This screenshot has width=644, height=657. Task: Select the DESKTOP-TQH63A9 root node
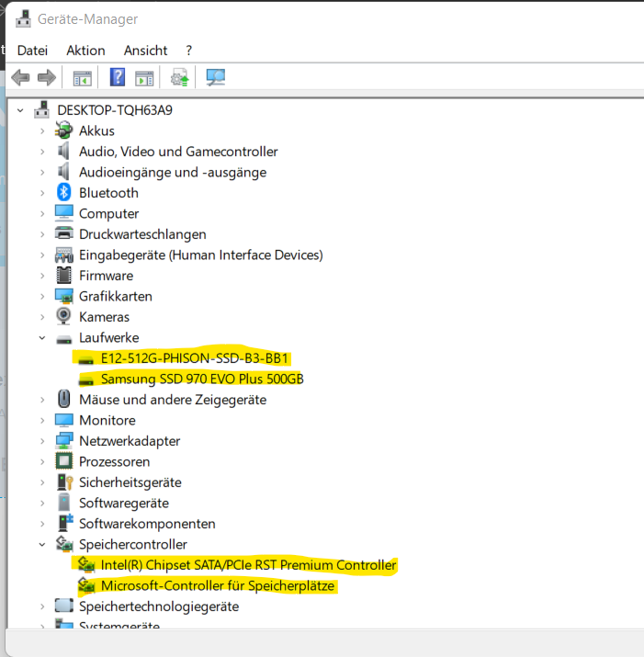click(115, 110)
